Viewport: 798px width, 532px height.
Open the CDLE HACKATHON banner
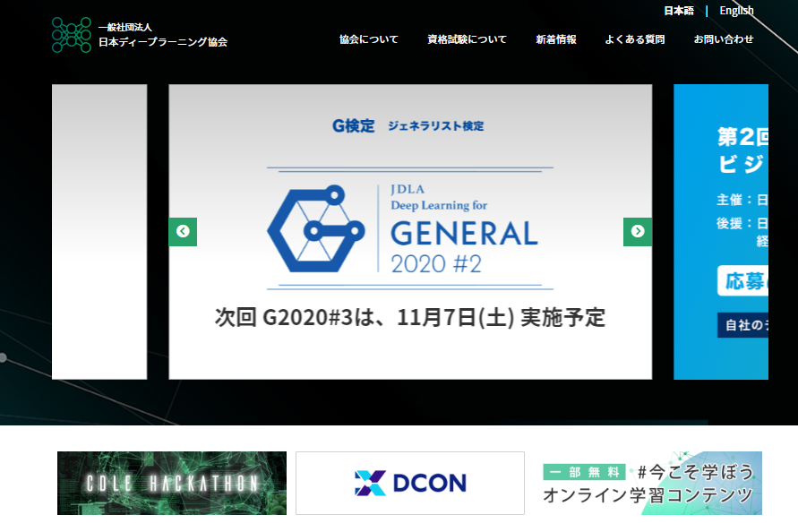tap(172, 483)
